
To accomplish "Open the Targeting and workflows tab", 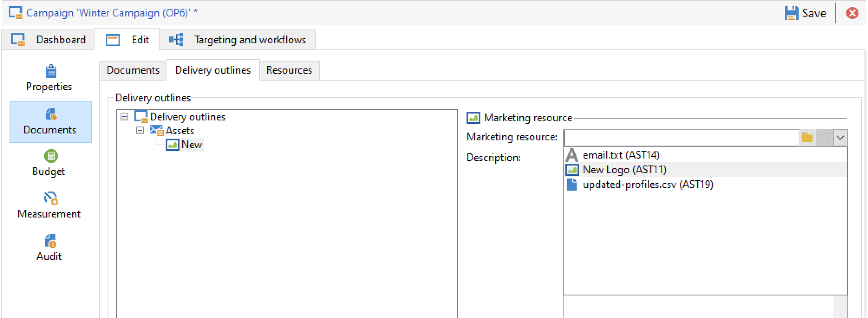I will (238, 40).
